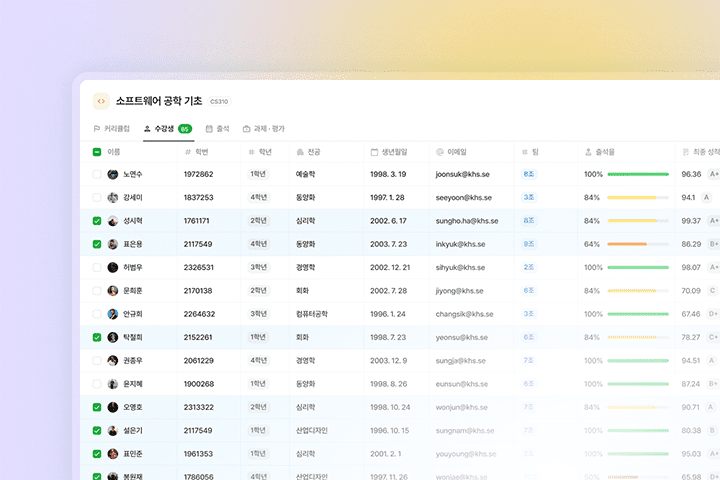Click avatar of student 오영호

[x=112, y=407]
